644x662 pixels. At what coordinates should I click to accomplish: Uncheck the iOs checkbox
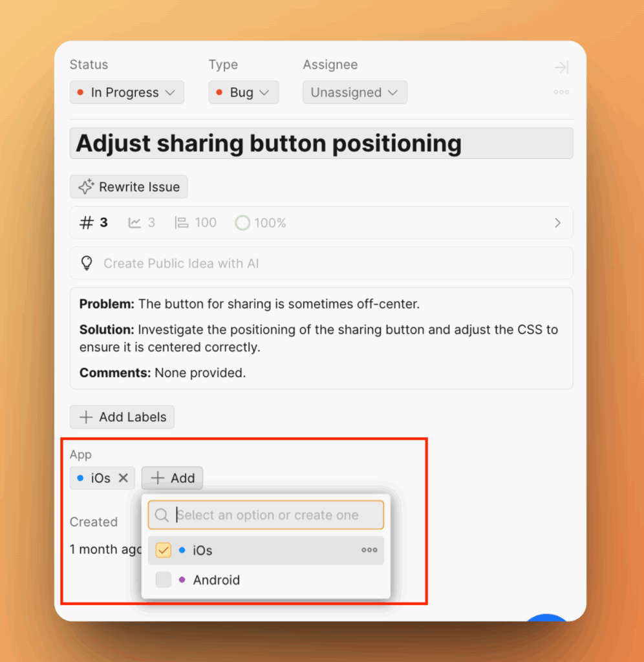click(x=164, y=550)
